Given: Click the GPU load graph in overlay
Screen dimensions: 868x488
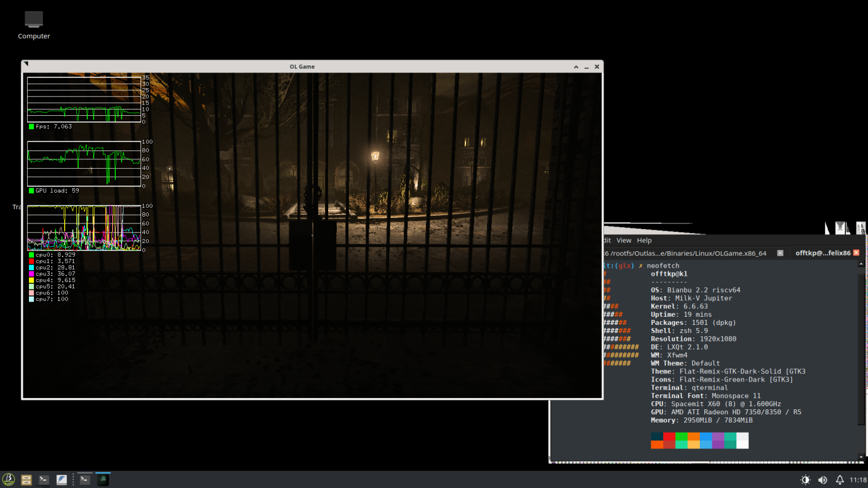Looking at the screenshot, I should (84, 164).
